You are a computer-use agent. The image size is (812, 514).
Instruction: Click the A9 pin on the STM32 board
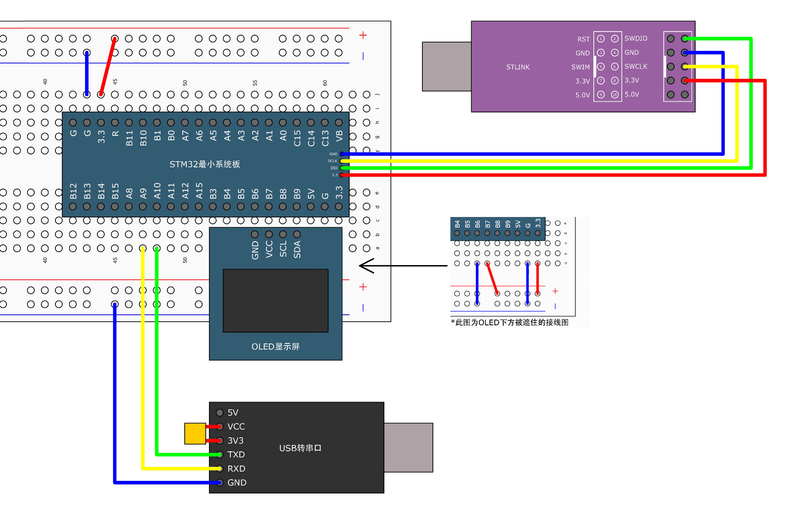[x=143, y=206]
